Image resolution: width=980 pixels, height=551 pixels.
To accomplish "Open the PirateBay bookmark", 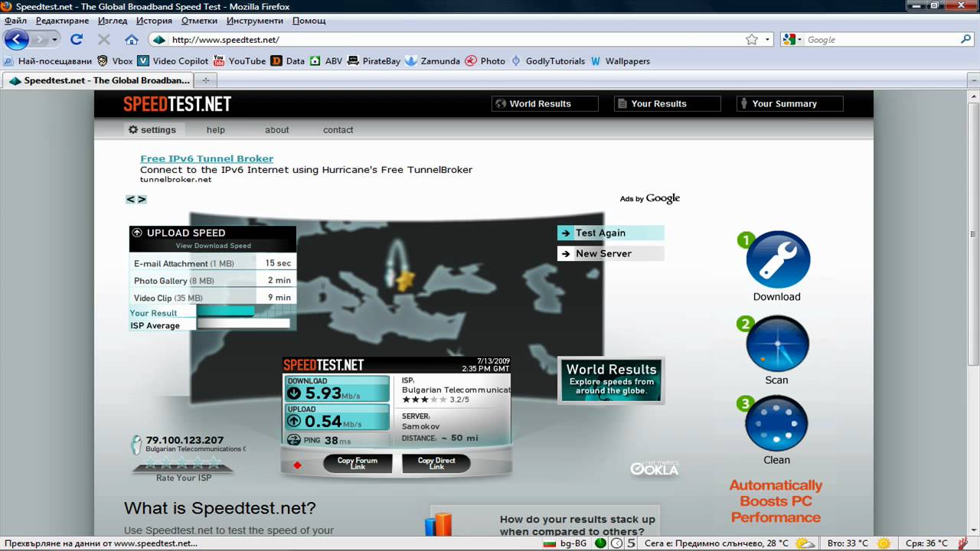I will [x=374, y=61].
